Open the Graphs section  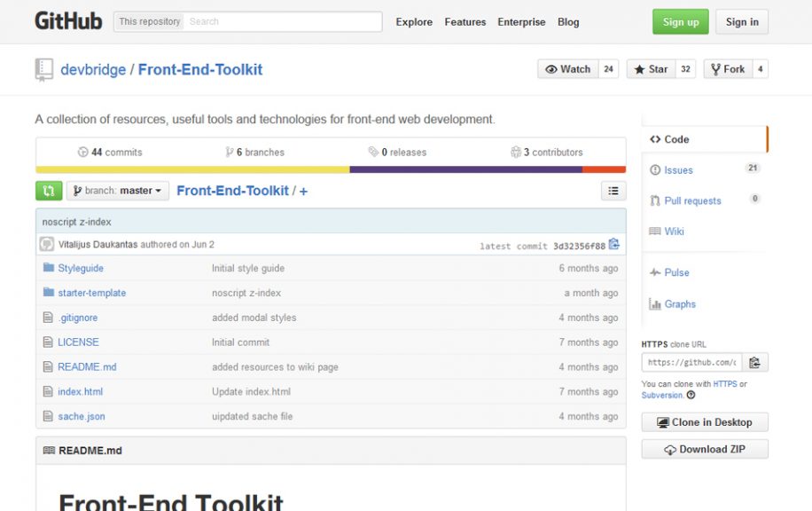pos(678,303)
